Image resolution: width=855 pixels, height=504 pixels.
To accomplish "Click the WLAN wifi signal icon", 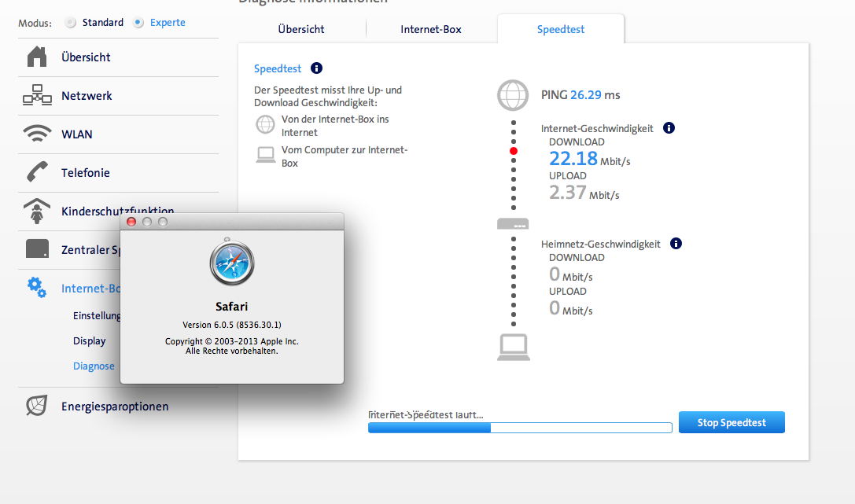I will click(37, 134).
